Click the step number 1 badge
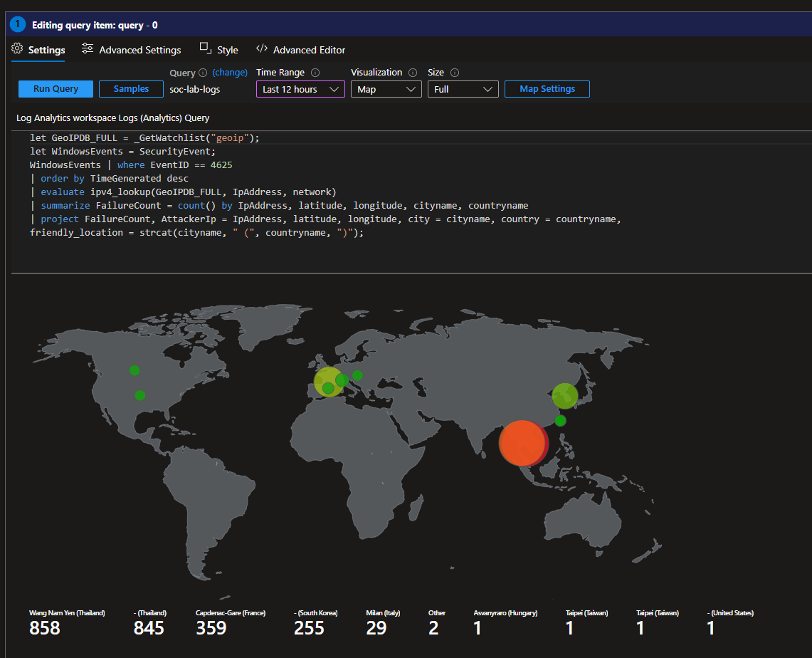 [18, 25]
